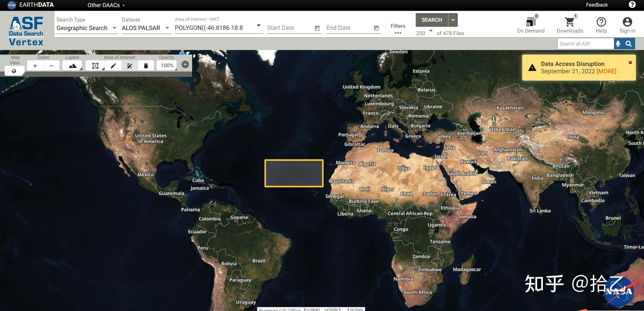Open the Filters panel
The height and width of the screenshot is (311, 644).
(398, 29)
